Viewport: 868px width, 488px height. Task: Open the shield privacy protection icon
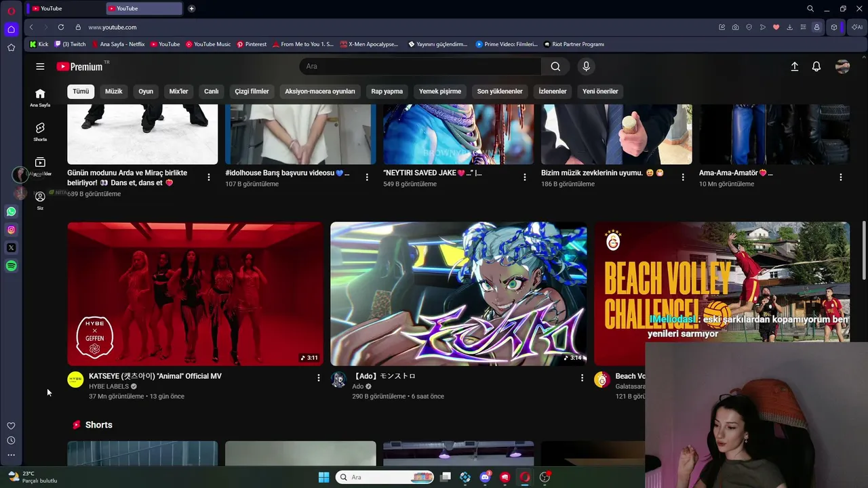pos(749,27)
